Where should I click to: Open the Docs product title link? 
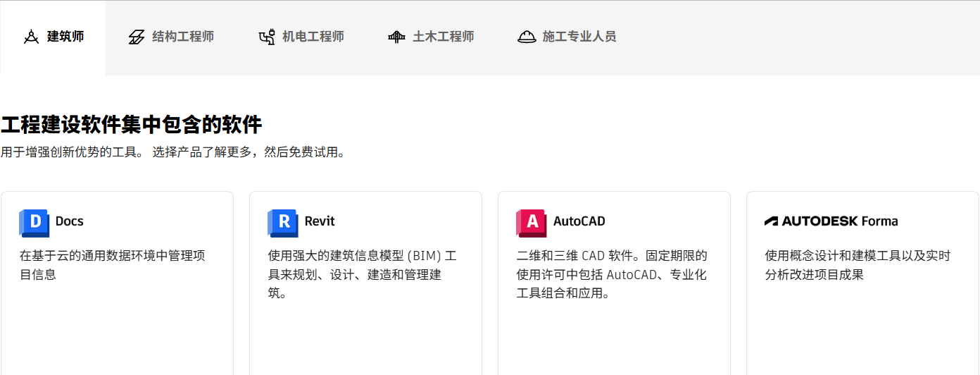69,221
